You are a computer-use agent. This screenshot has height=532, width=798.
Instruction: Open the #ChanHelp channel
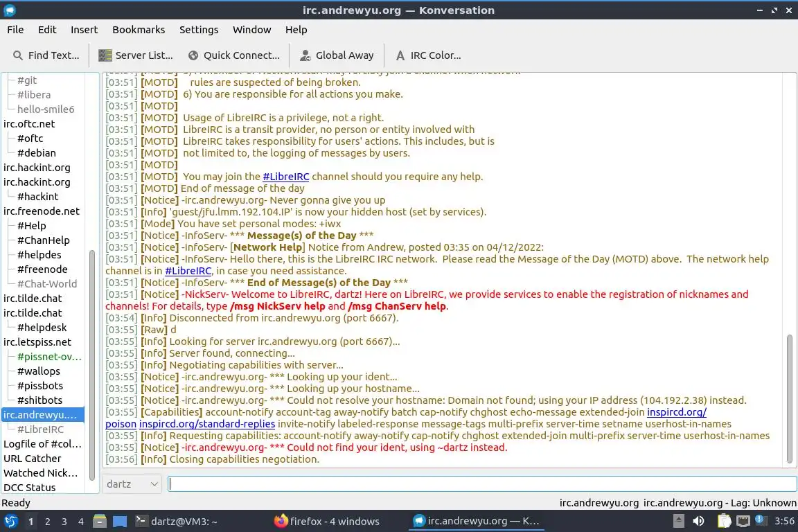click(x=43, y=240)
